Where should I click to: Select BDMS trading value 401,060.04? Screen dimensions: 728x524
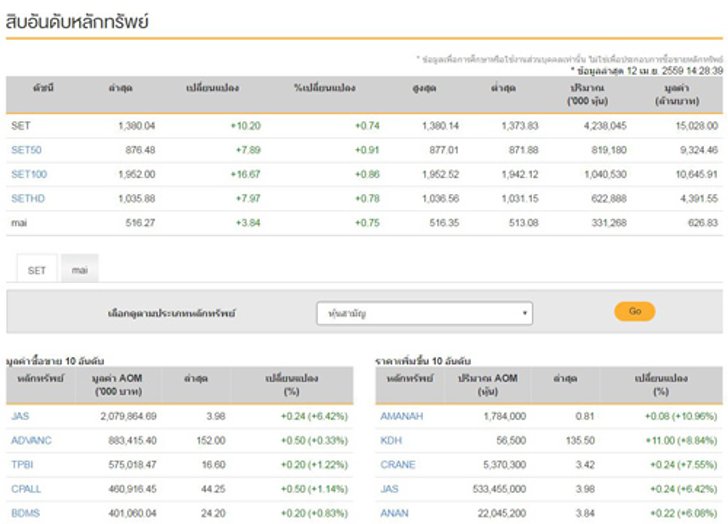132,513
